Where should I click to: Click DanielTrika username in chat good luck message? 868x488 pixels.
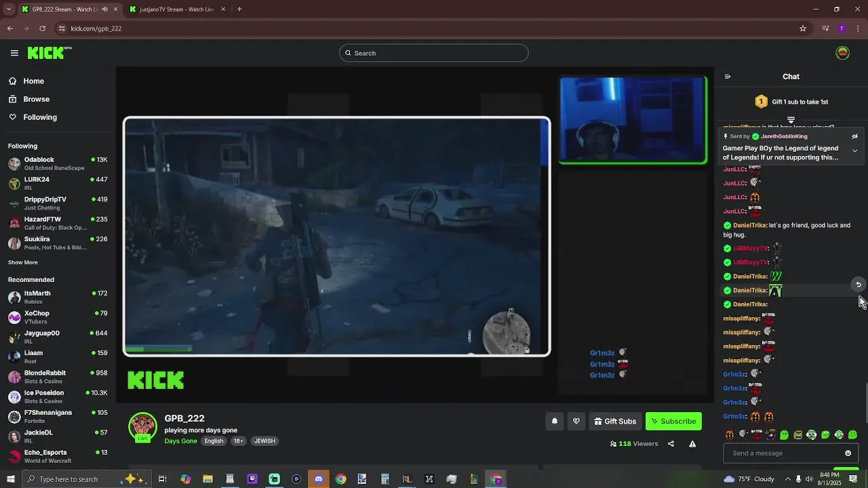point(749,226)
